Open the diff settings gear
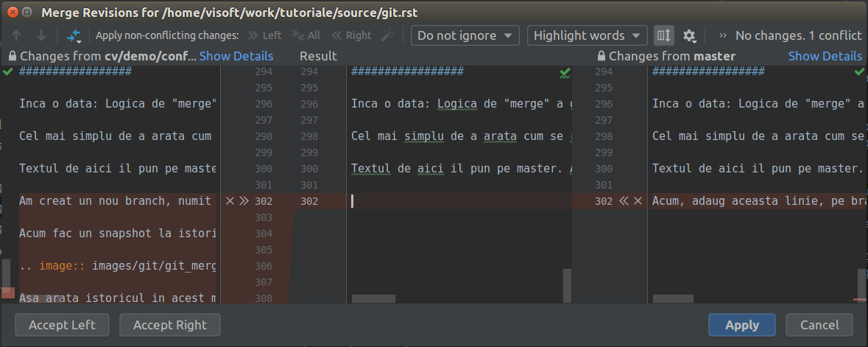This screenshot has height=347, width=868. click(x=689, y=35)
